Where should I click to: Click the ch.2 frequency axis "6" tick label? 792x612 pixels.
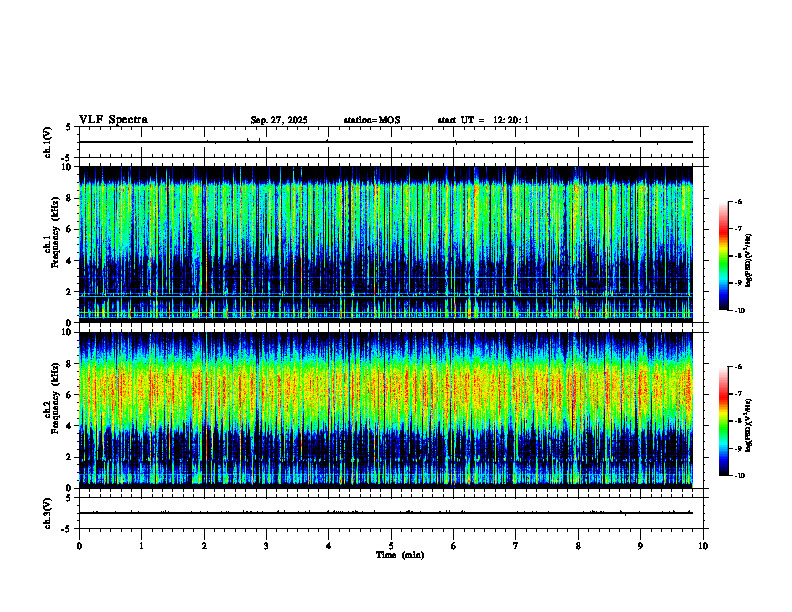pos(70,395)
